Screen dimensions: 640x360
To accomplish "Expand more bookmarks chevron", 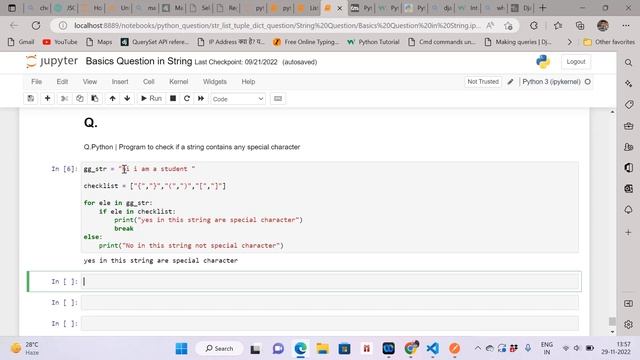I will pyautogui.click(x=570, y=42).
